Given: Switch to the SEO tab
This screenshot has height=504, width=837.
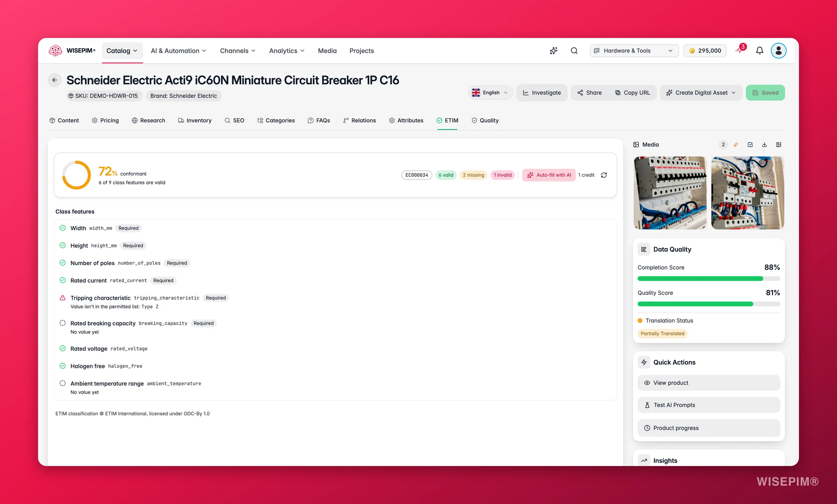Looking at the screenshot, I should coord(234,120).
